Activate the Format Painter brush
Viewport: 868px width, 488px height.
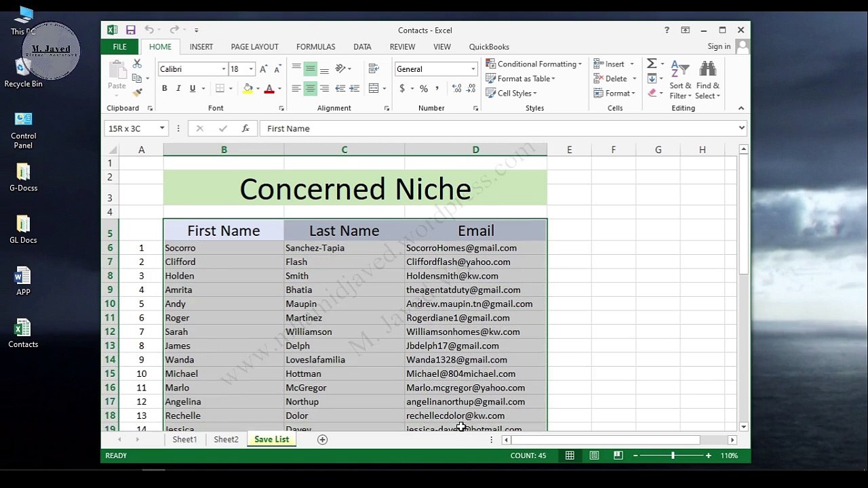point(137,92)
